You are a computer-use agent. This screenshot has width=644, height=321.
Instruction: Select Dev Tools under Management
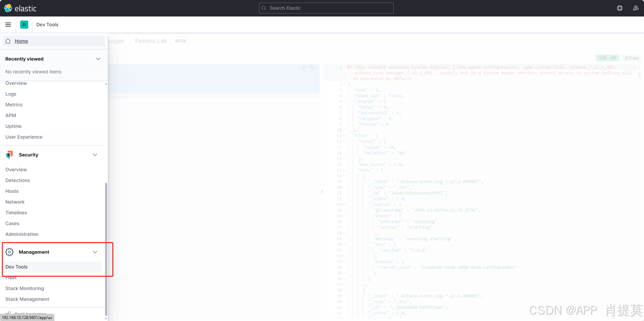[52, 267]
